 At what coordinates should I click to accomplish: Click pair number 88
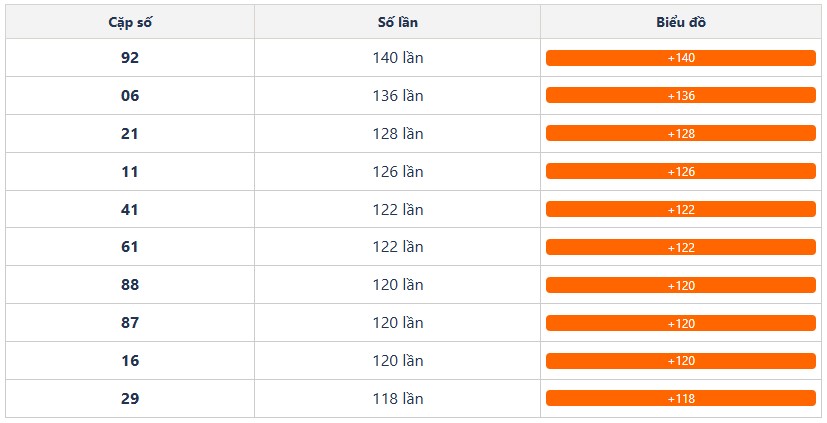[x=129, y=285]
